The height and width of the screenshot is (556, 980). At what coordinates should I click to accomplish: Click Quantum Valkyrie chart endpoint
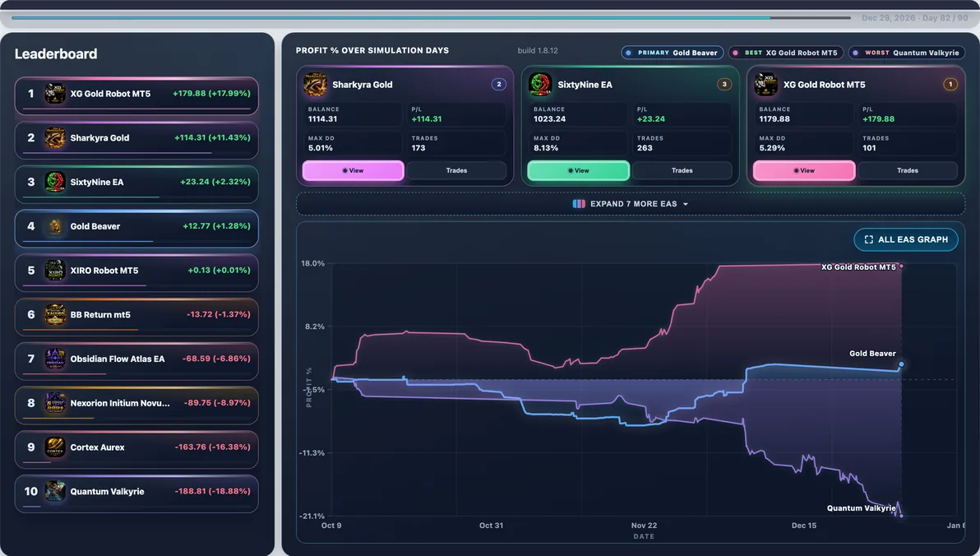tap(901, 516)
